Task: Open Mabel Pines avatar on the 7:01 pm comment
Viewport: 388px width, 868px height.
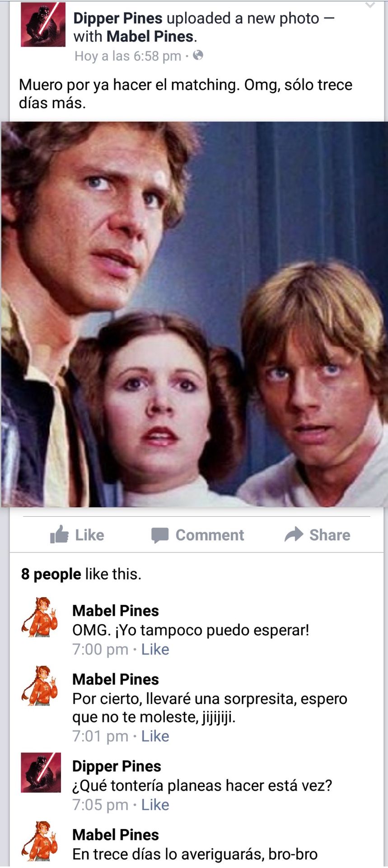Action: [40, 685]
